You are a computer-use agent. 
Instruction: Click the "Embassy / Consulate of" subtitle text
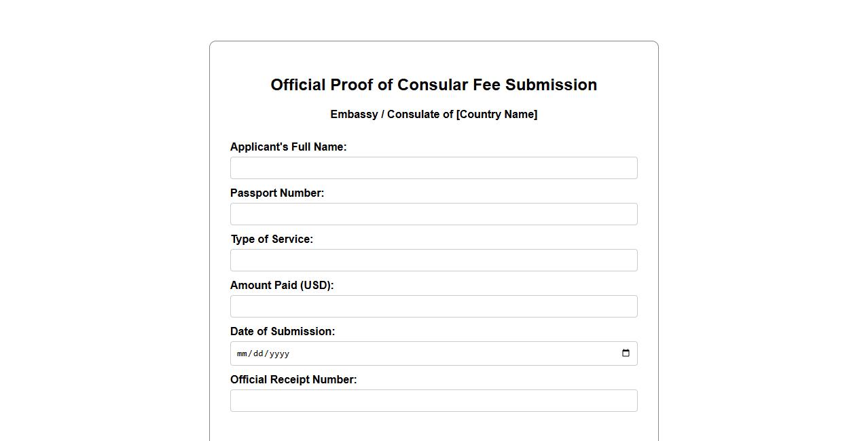[x=392, y=115]
